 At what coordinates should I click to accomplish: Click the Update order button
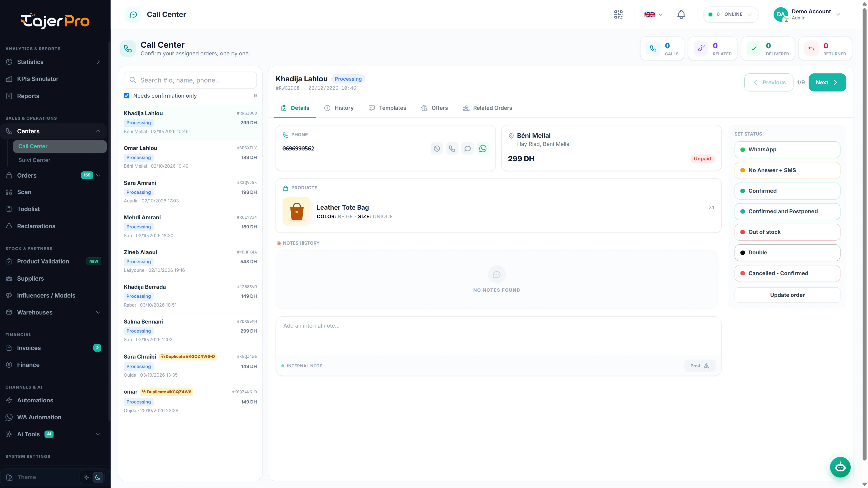(787, 295)
